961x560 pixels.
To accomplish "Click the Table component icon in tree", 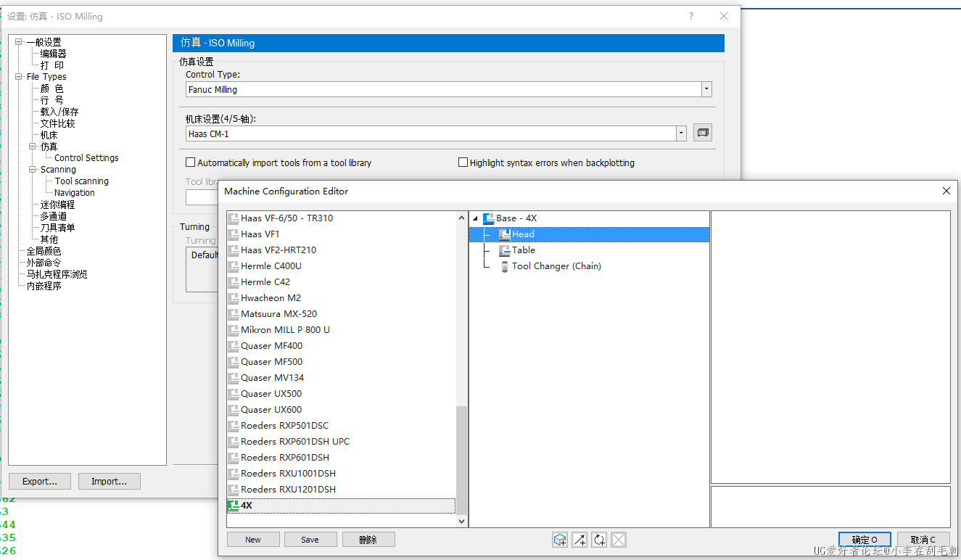I will [505, 250].
